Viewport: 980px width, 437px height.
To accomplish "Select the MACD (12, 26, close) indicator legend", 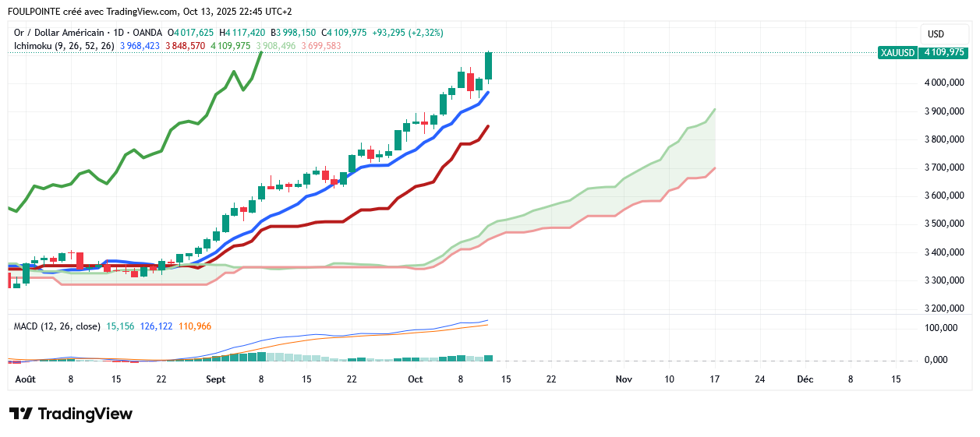I will tap(57, 326).
